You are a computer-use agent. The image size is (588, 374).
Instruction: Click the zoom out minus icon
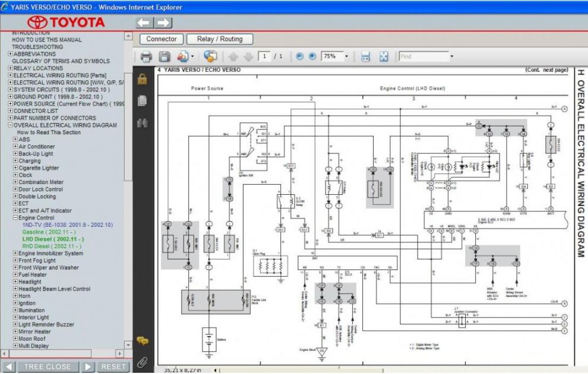299,56
